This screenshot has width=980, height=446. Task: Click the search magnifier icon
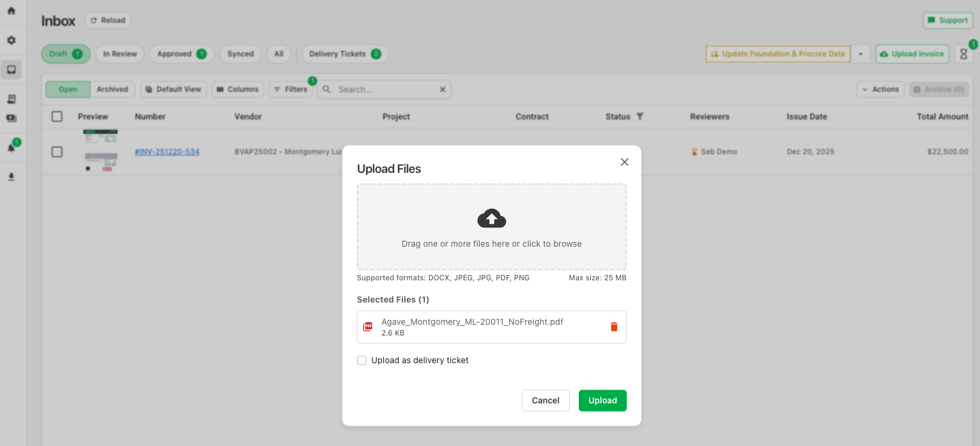pos(327,89)
